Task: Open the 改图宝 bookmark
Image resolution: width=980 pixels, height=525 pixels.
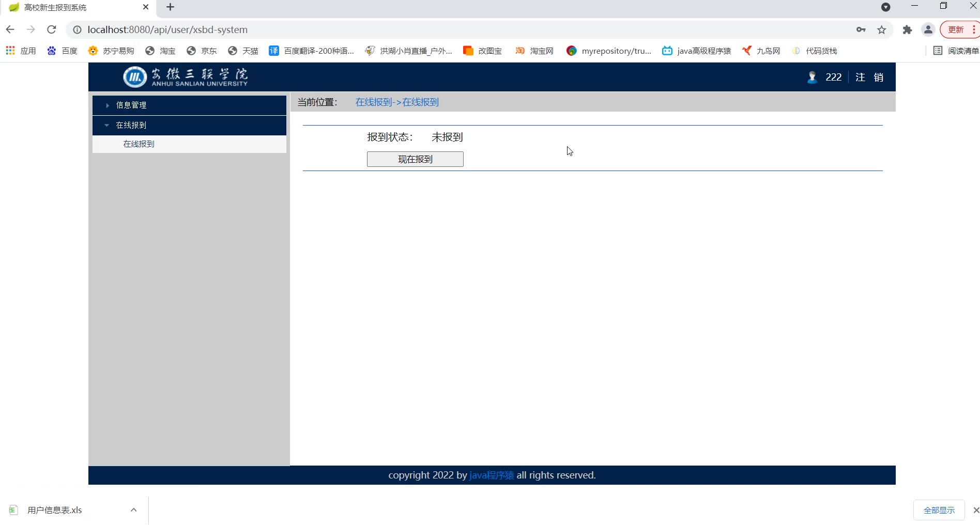Action: (483, 51)
